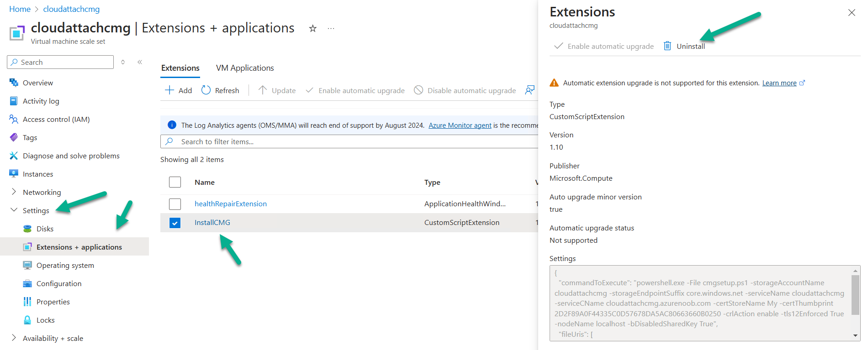The width and height of the screenshot is (868, 350).
Task: Uncheck the InstallCMG row checkbox
Action: 175,223
